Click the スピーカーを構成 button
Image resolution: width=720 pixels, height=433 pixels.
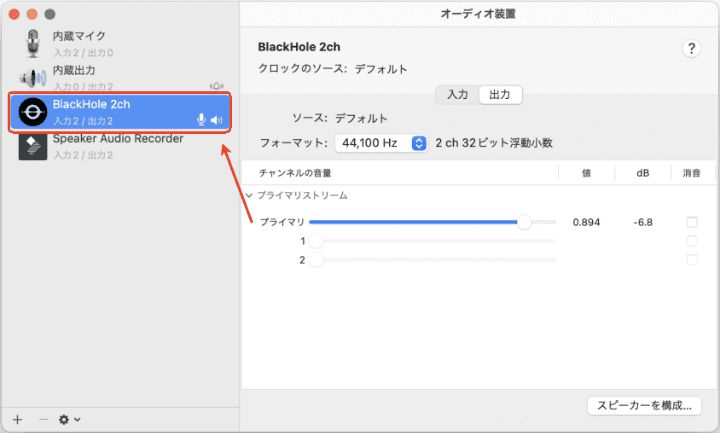pos(644,405)
